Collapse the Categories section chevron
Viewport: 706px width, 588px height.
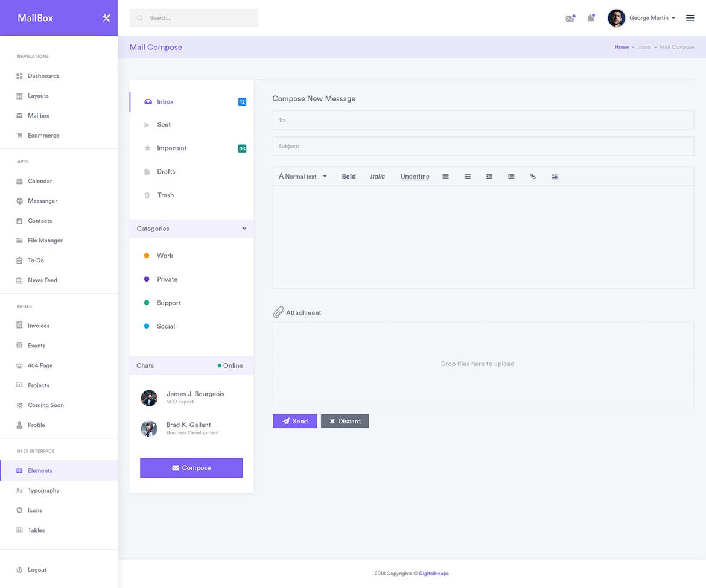click(244, 229)
